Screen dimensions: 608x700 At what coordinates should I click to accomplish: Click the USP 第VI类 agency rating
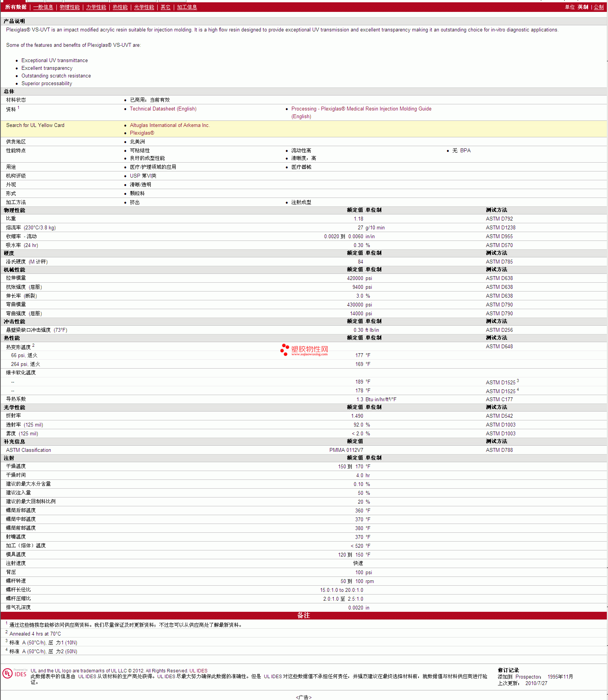click(x=143, y=176)
